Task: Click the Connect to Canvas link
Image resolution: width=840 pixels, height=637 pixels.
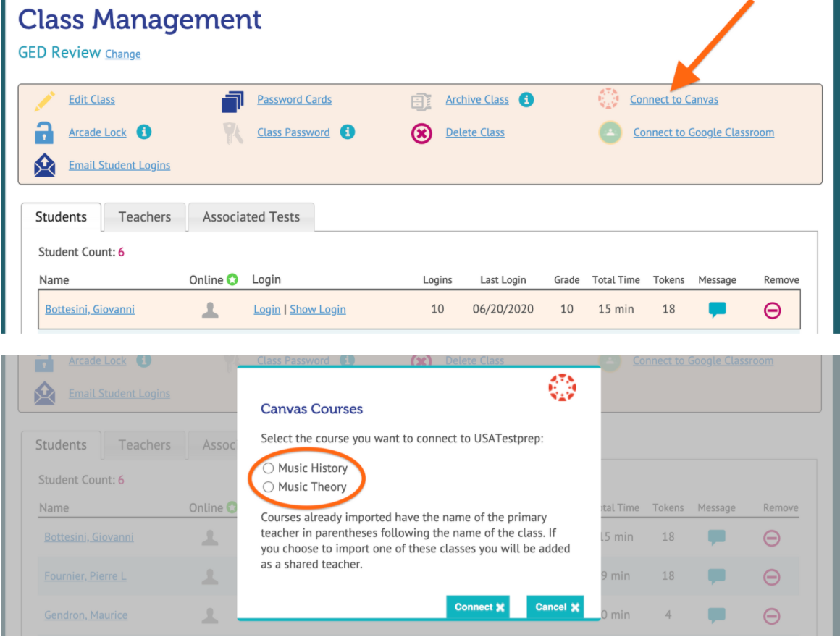Action: click(674, 100)
